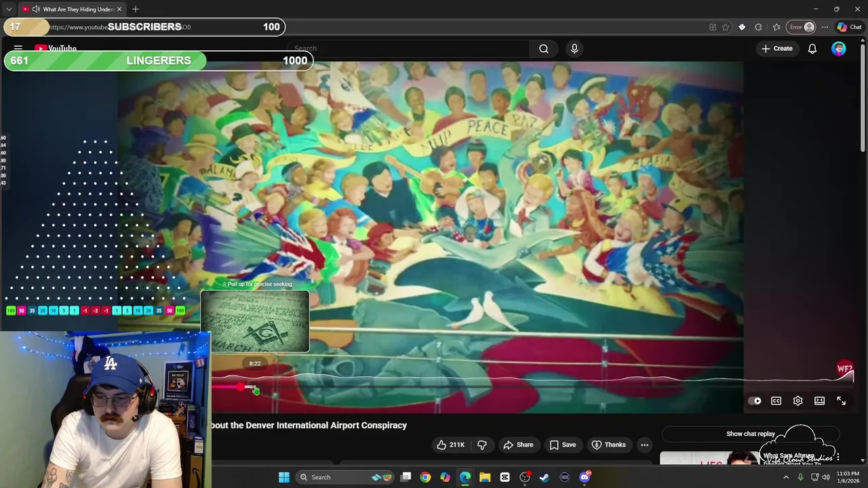Click the Edge address bar URL

click(119, 27)
